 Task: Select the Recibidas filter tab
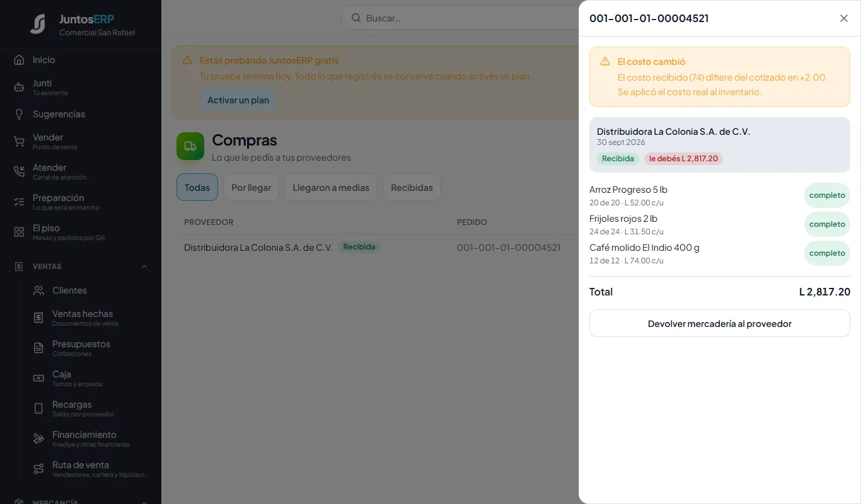tap(412, 188)
